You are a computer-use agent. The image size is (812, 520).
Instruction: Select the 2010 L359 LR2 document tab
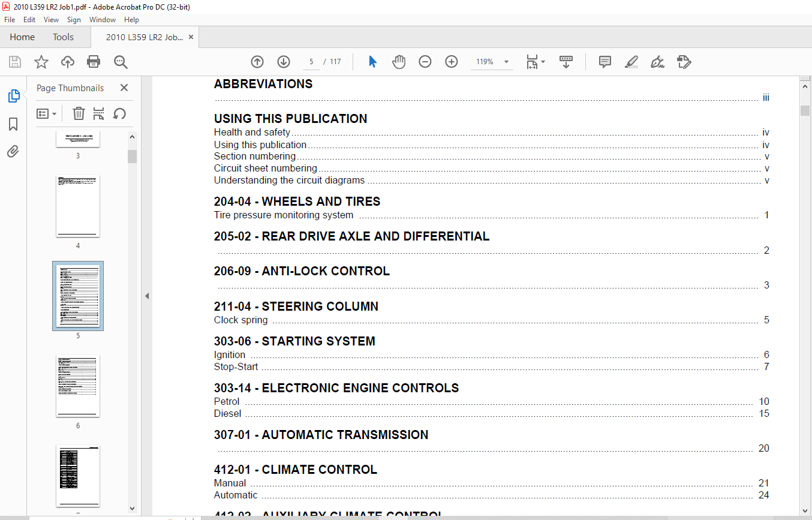pos(145,37)
